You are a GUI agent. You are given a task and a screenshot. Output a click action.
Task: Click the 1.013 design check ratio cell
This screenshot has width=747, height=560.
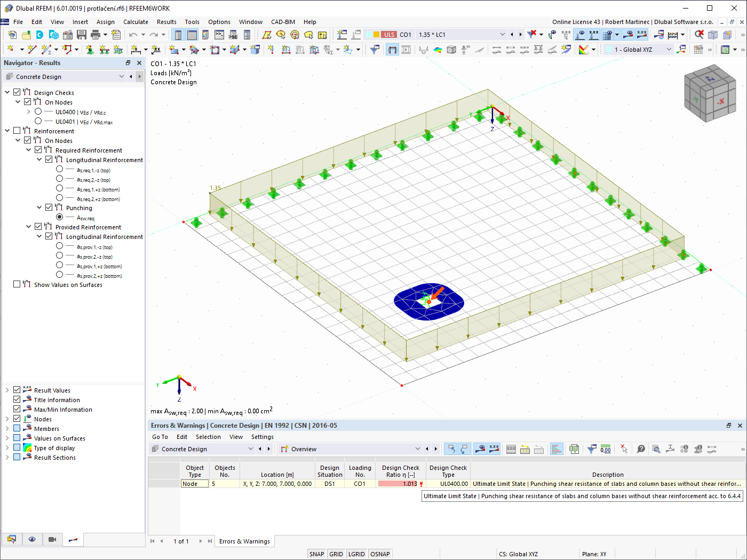tap(401, 484)
